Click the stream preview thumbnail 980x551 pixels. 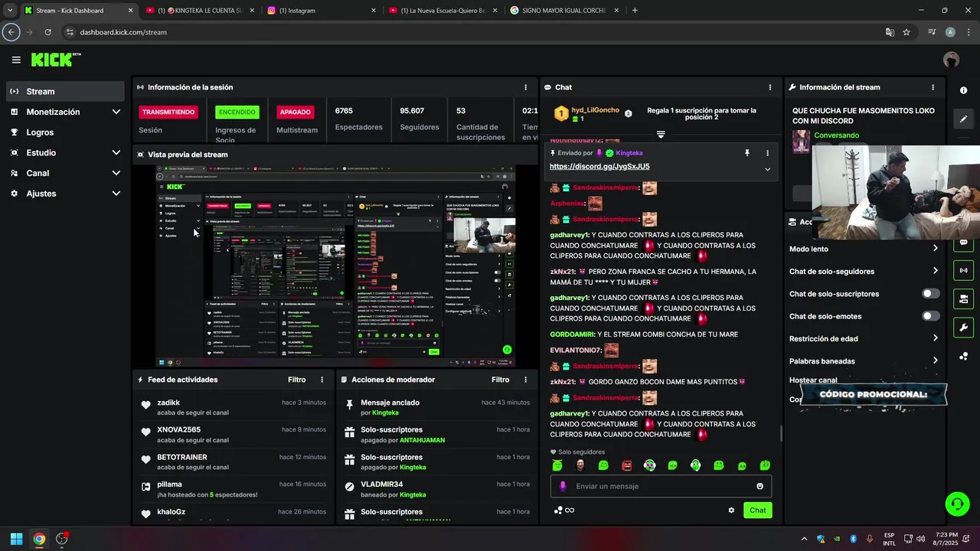click(x=335, y=266)
